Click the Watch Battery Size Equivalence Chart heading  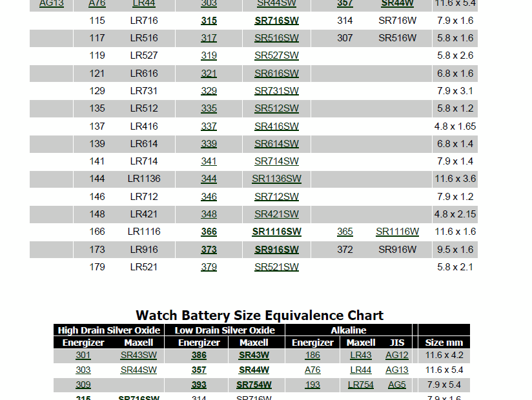point(260,315)
